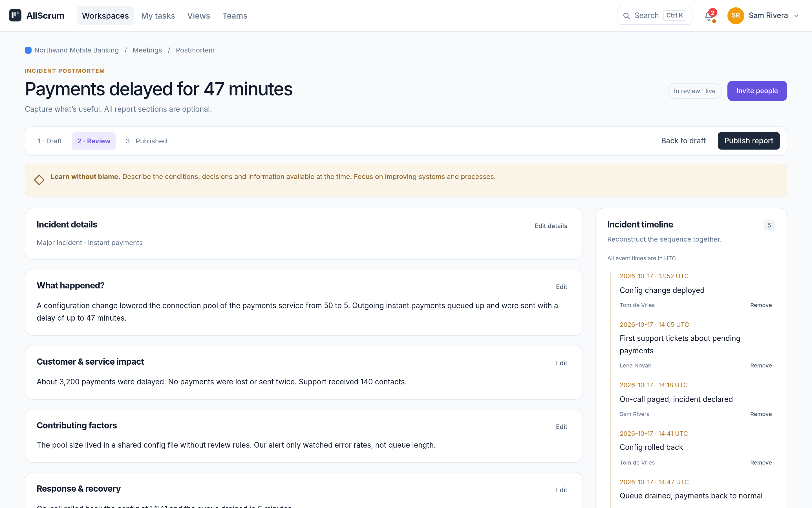Select the 2 · Review step
The width and height of the screenshot is (812, 508).
[94, 141]
